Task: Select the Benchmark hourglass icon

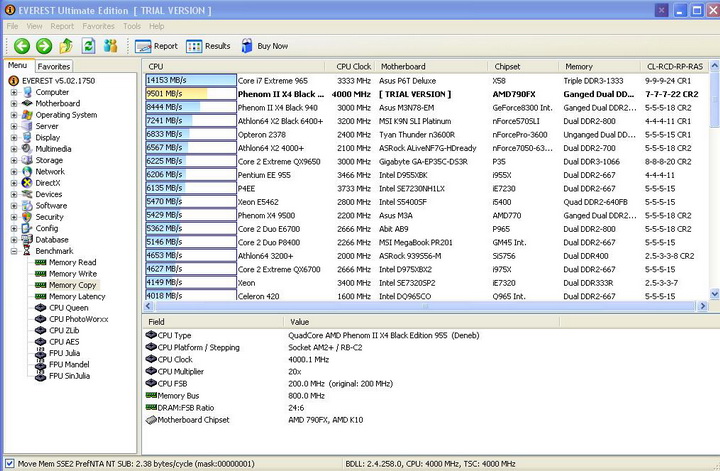Action: pyautogui.click(x=28, y=251)
